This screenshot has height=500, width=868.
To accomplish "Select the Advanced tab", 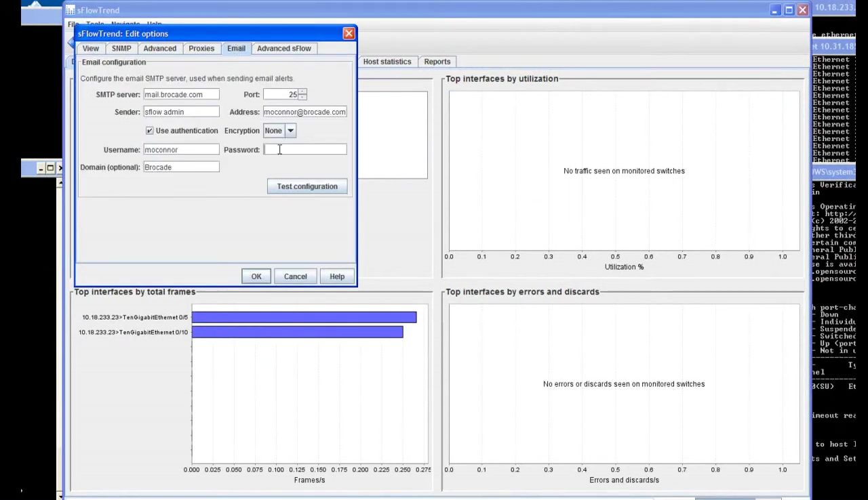I will tap(160, 49).
